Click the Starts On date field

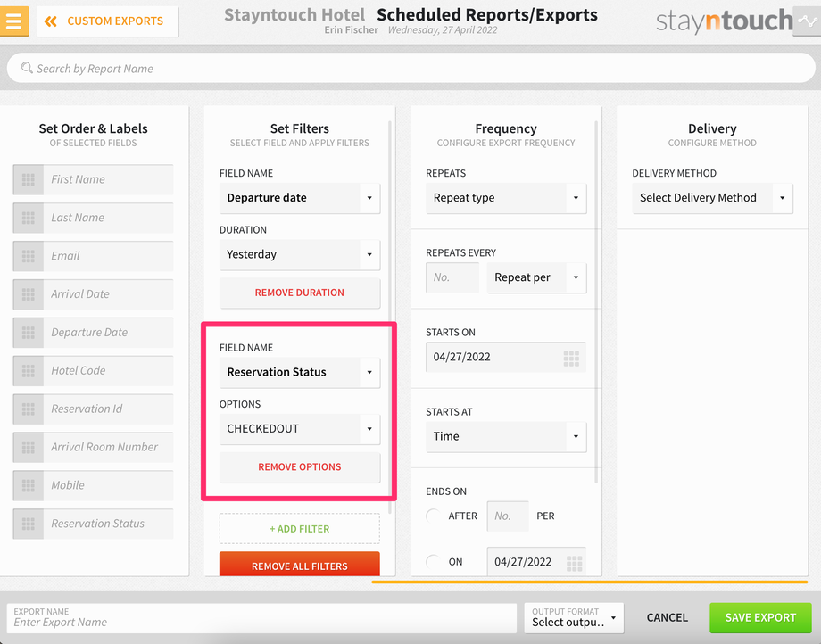pyautogui.click(x=506, y=358)
